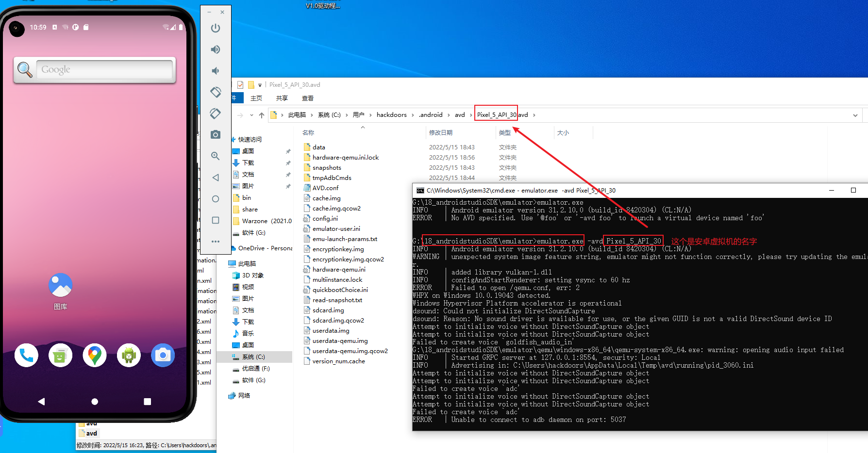Expand the chevron after .android in breadcrumb
Image resolution: width=868 pixels, height=453 pixels.
449,115
